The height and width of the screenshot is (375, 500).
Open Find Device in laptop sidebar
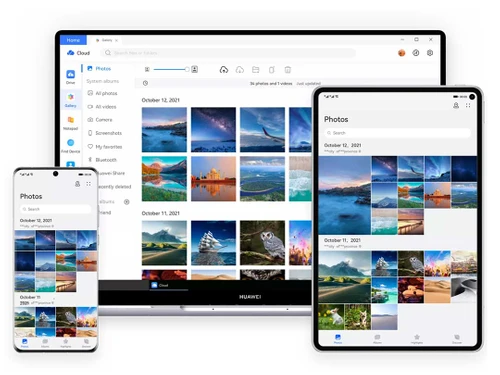tap(70, 146)
